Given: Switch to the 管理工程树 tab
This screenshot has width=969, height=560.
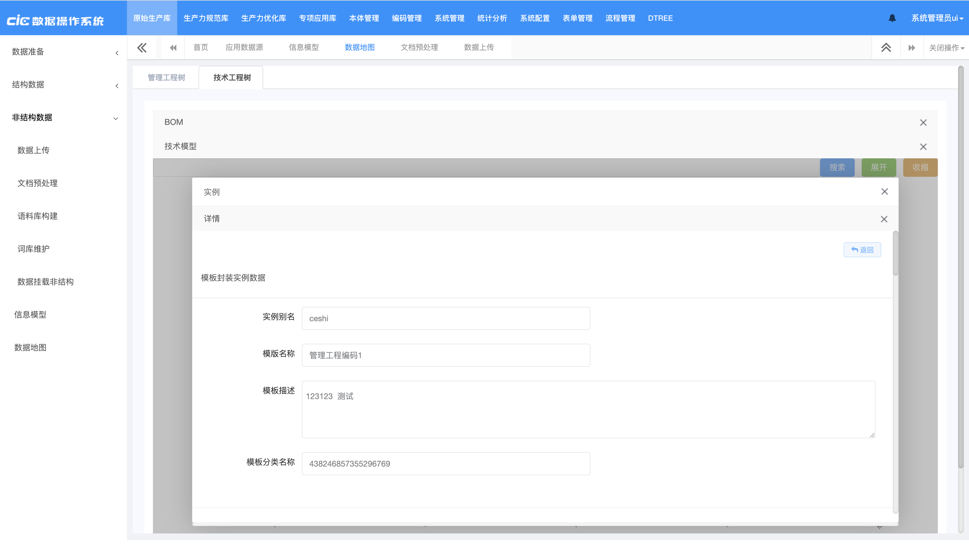Looking at the screenshot, I should (x=166, y=78).
